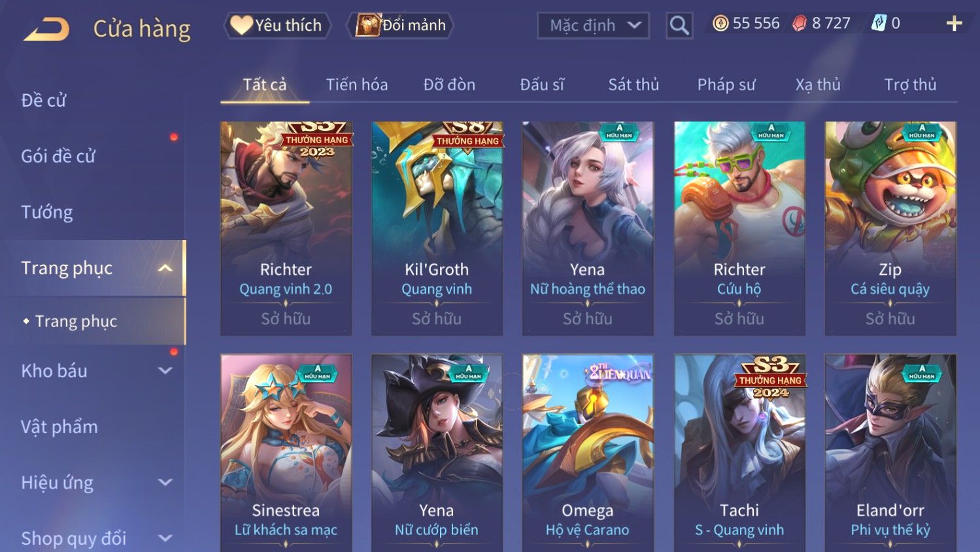Open Gói đề cử in sidebar
The height and width of the screenshot is (552, 980).
click(x=58, y=156)
